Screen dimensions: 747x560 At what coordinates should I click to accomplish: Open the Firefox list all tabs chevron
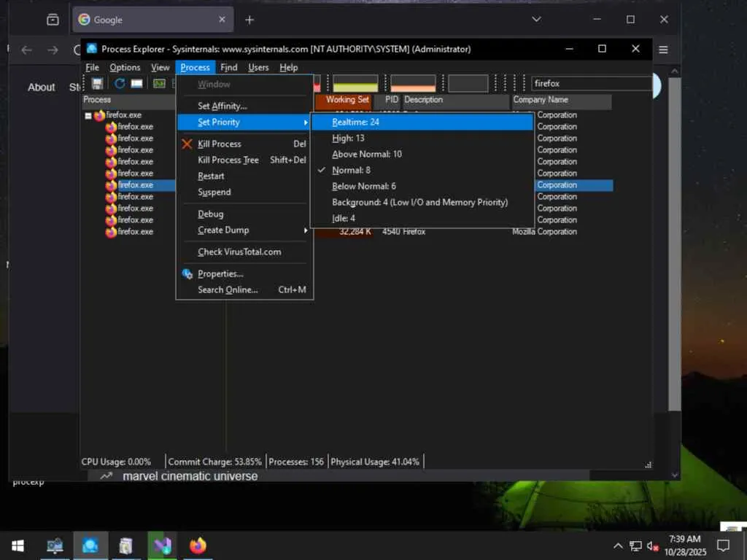[536, 20]
